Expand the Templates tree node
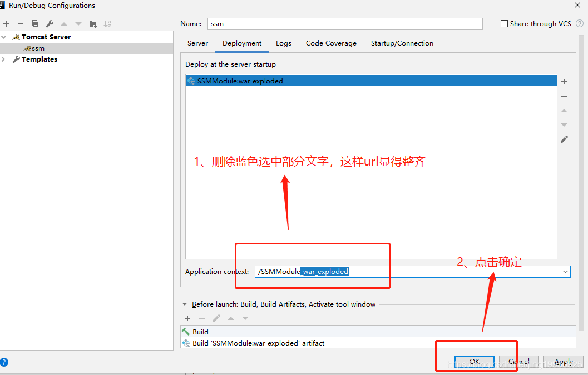The image size is (588, 375). pyautogui.click(x=4, y=59)
